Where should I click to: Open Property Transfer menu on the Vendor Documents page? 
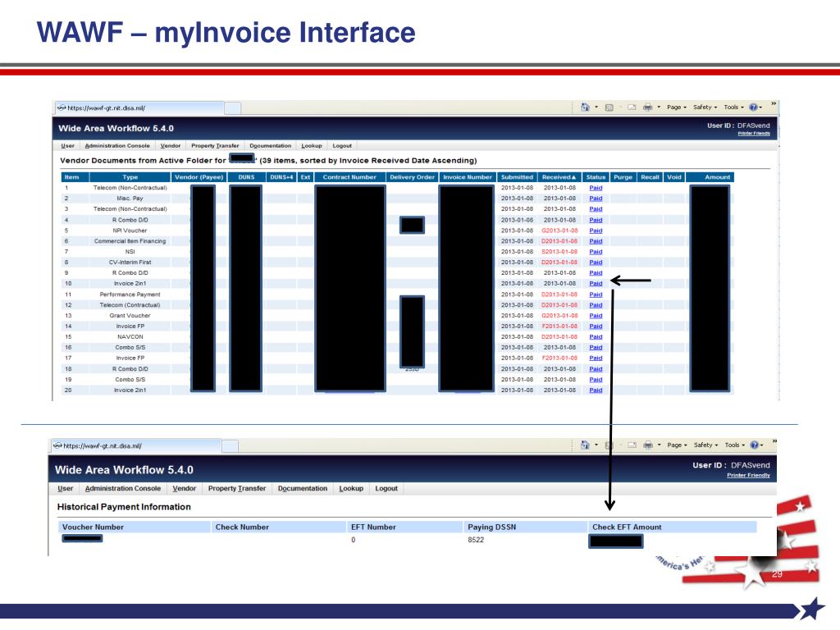tap(215, 146)
